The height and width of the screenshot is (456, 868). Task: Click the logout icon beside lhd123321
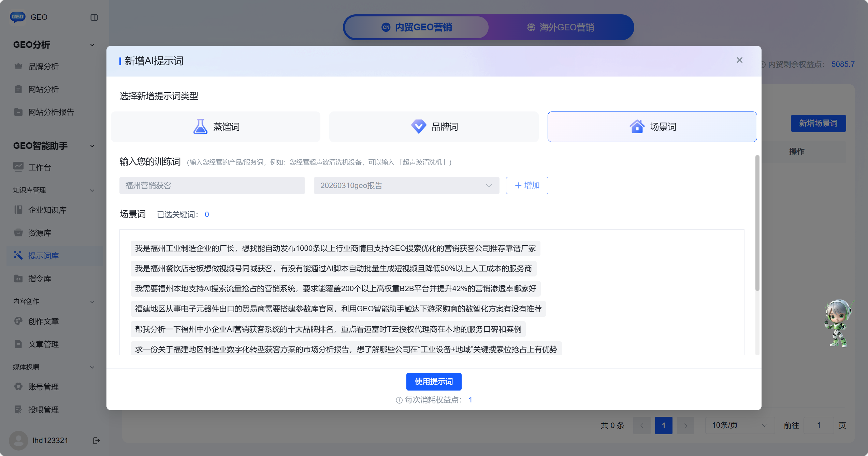(97, 441)
